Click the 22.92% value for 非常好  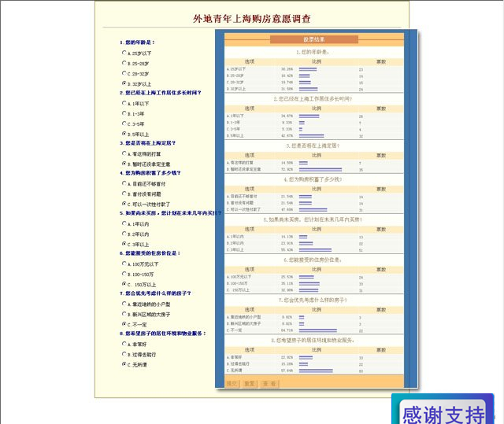coord(287,357)
